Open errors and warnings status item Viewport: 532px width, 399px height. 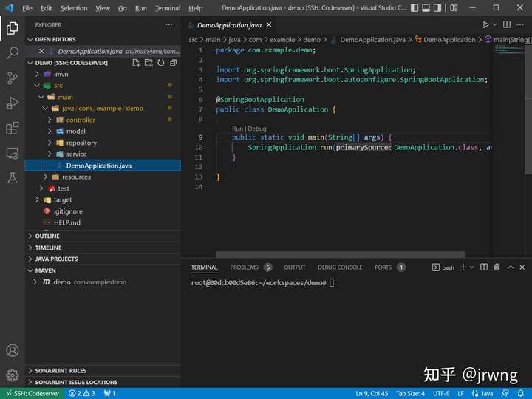coord(82,393)
